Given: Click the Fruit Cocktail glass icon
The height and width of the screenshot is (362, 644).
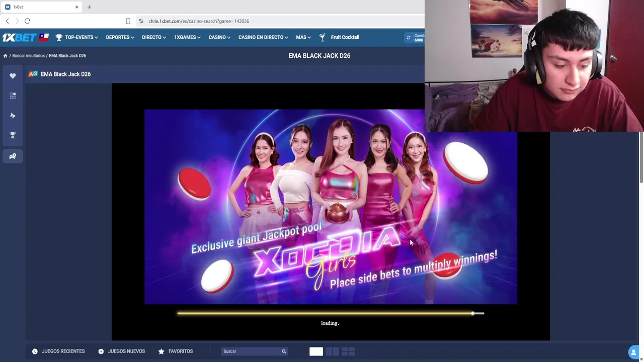Looking at the screenshot, I should (323, 37).
